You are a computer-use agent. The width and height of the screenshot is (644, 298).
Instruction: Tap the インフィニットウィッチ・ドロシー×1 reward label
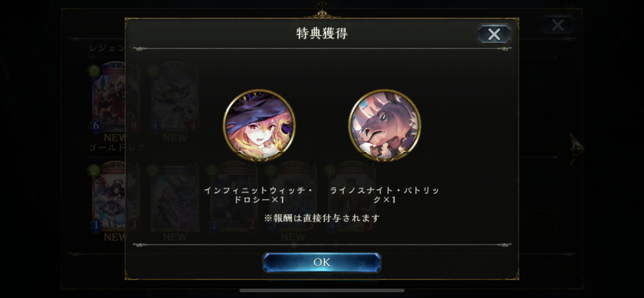click(259, 195)
